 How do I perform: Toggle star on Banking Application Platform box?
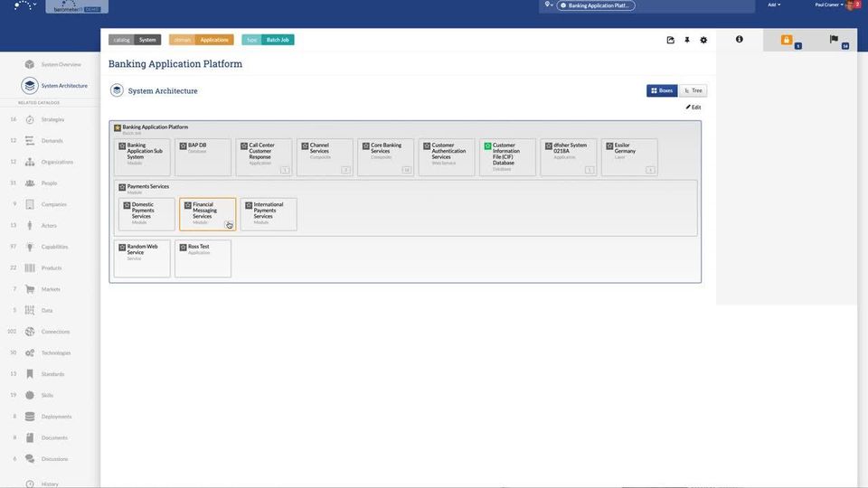118,127
